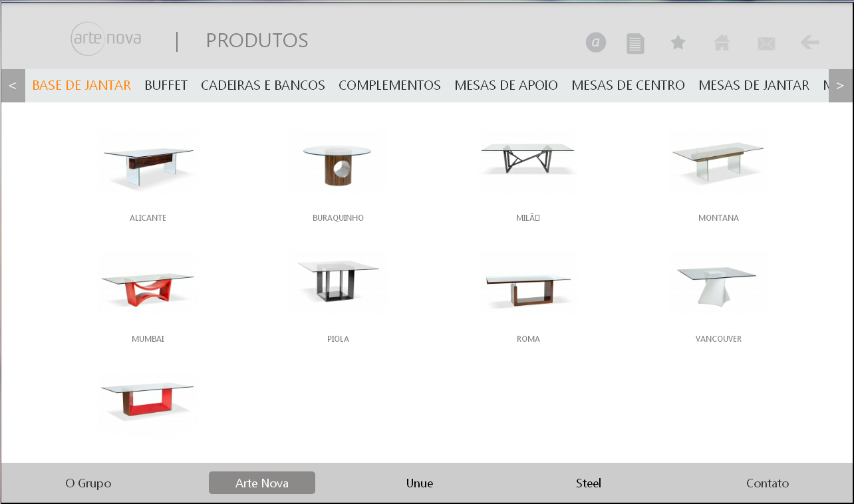Open the CADEIRAS E BANCOS category
Viewport: 854px width, 504px height.
[263, 86]
